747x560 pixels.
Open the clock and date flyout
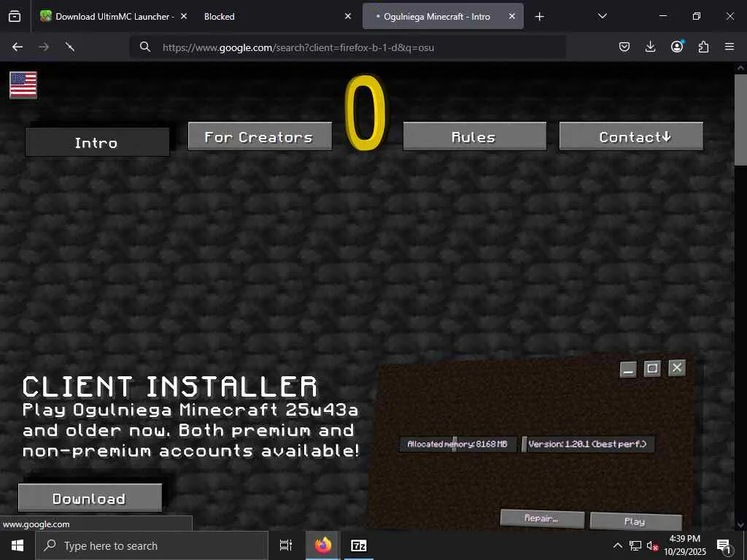685,545
